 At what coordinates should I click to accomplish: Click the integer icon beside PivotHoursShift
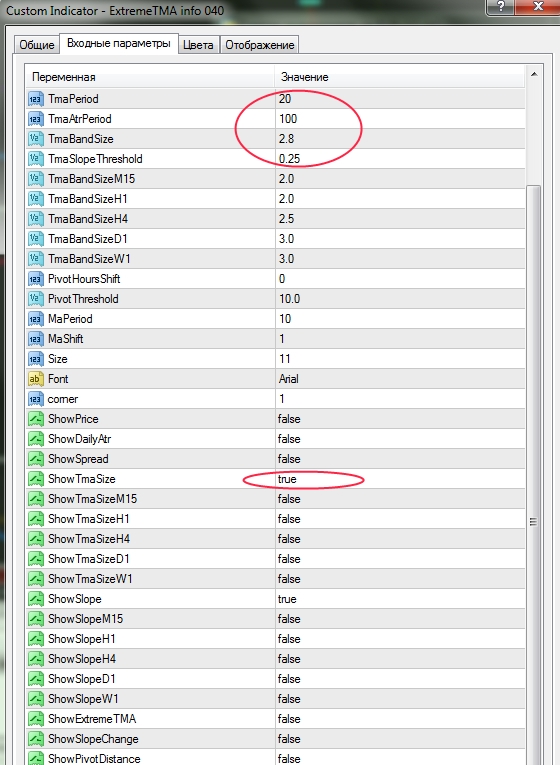tap(36, 279)
